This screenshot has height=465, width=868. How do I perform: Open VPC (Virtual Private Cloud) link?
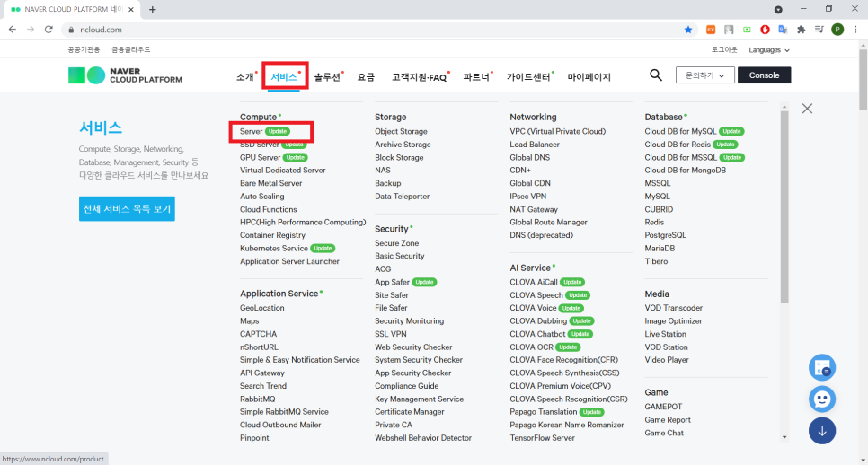557,132
